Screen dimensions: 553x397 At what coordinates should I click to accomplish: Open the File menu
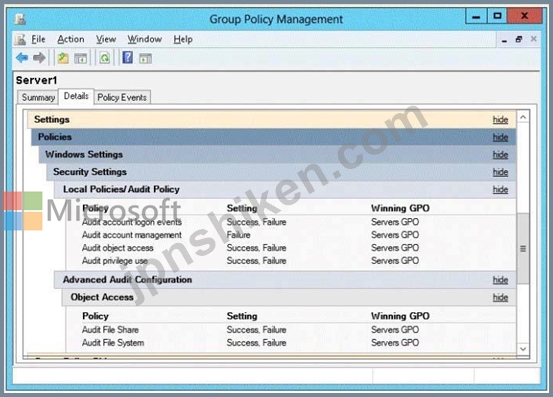[38, 39]
